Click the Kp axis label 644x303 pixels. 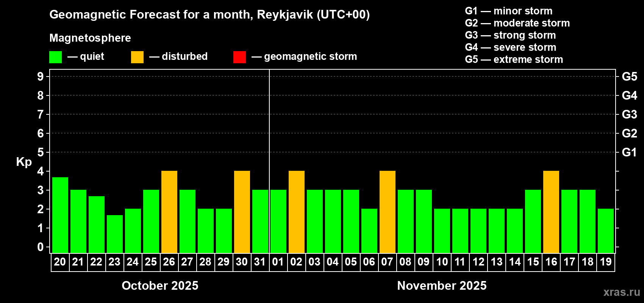tap(24, 162)
